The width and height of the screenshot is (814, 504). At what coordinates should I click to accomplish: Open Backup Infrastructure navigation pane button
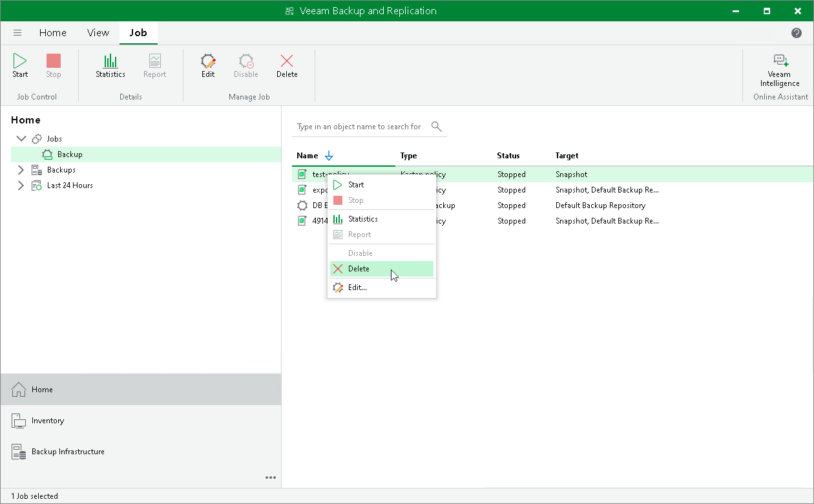pos(141,452)
